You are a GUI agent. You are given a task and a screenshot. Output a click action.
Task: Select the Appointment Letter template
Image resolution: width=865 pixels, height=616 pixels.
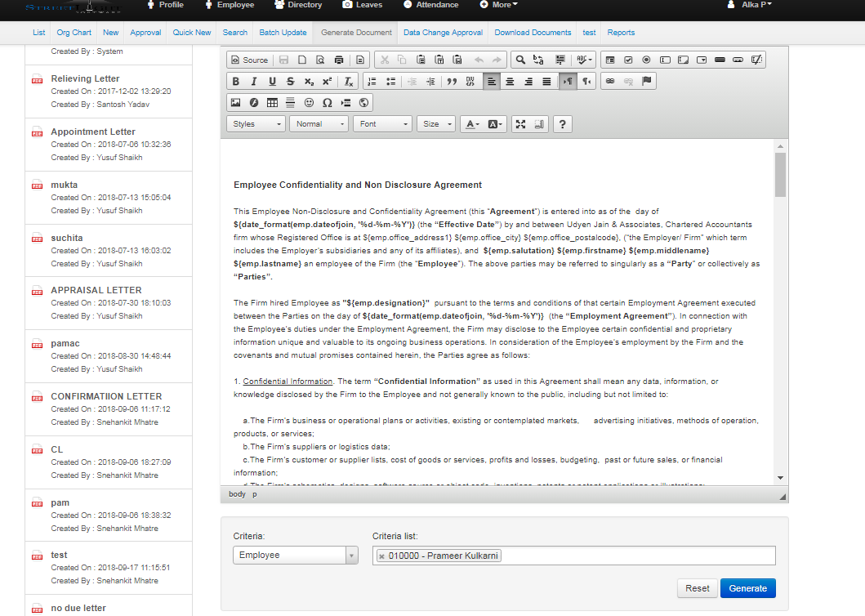tap(93, 132)
